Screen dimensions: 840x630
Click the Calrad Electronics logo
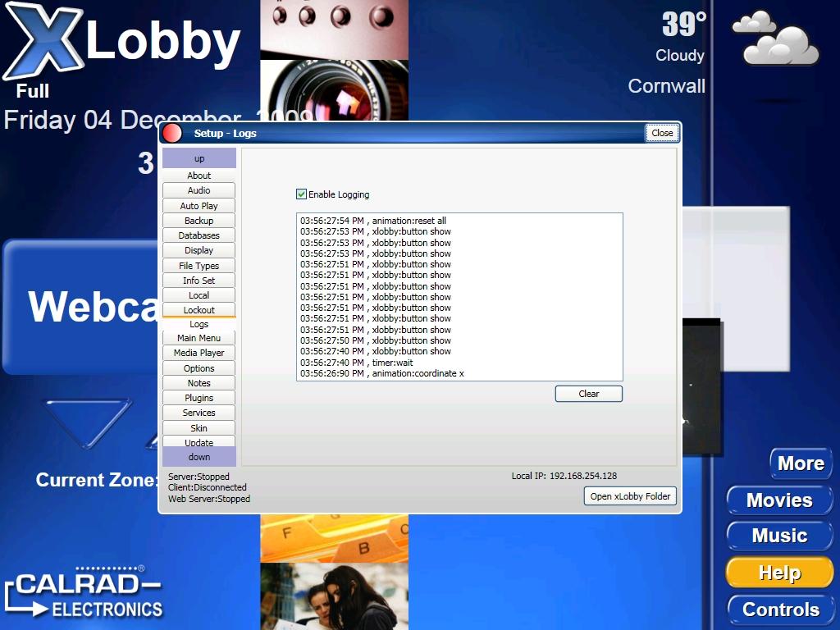[84, 592]
